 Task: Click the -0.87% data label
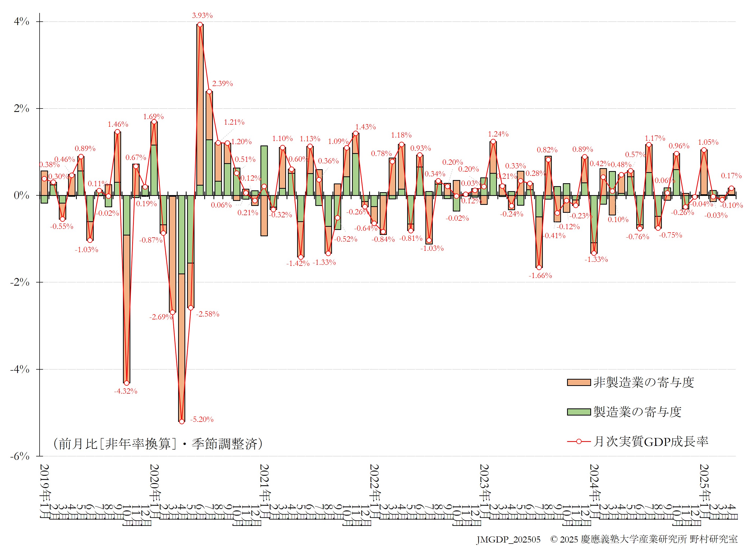pos(151,240)
